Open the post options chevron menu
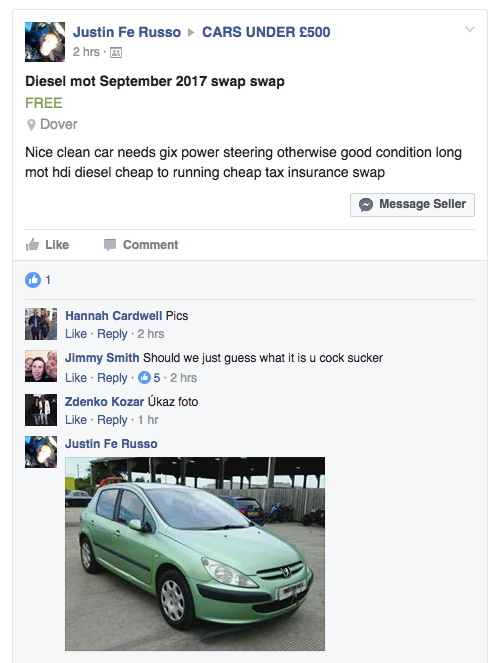This screenshot has height=663, width=495. [x=470, y=29]
